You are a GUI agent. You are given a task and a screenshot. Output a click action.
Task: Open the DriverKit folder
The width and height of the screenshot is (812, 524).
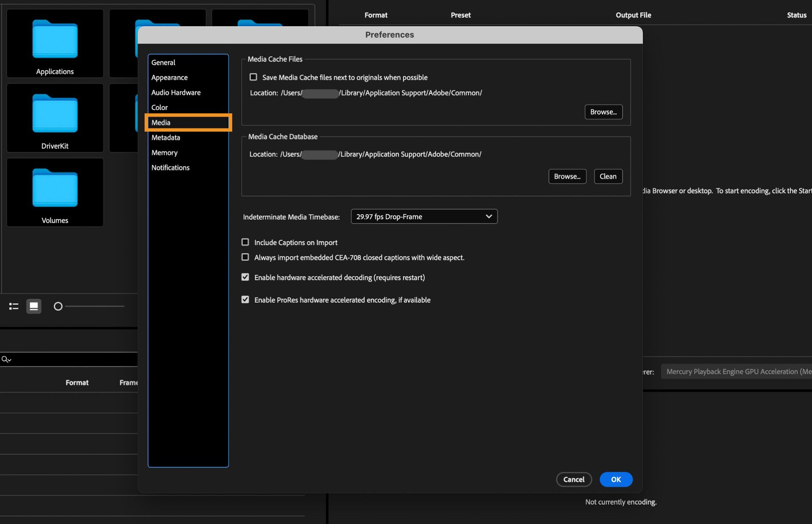click(55, 116)
